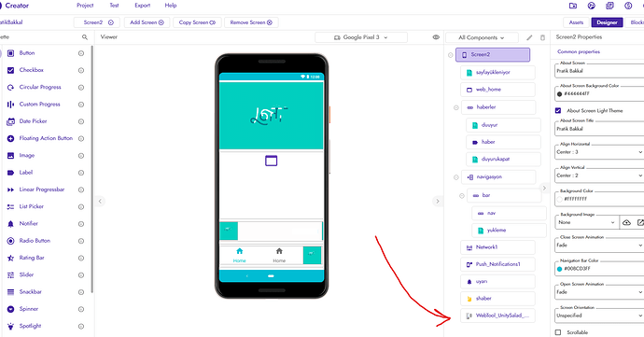Collapse the haberler tree node

[x=455, y=107]
